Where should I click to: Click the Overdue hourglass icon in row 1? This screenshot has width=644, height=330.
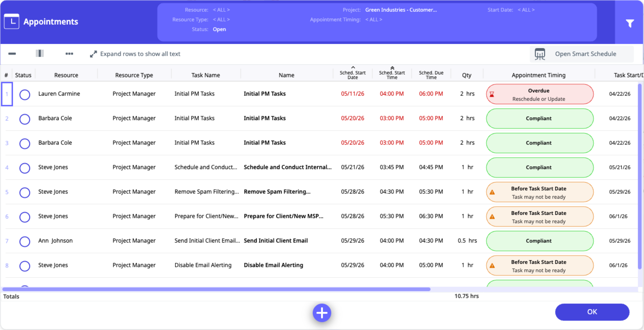(492, 94)
